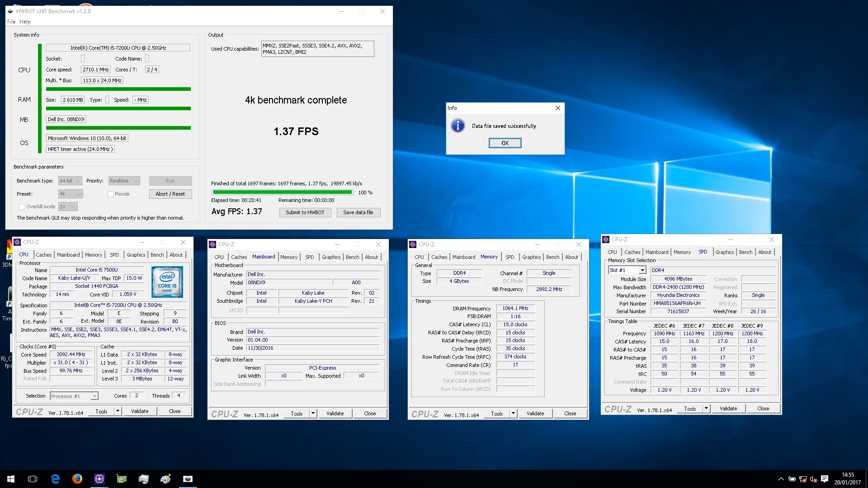The width and height of the screenshot is (868, 488).
Task: Open the Preset 4k dropdown
Action: pyautogui.click(x=71, y=194)
